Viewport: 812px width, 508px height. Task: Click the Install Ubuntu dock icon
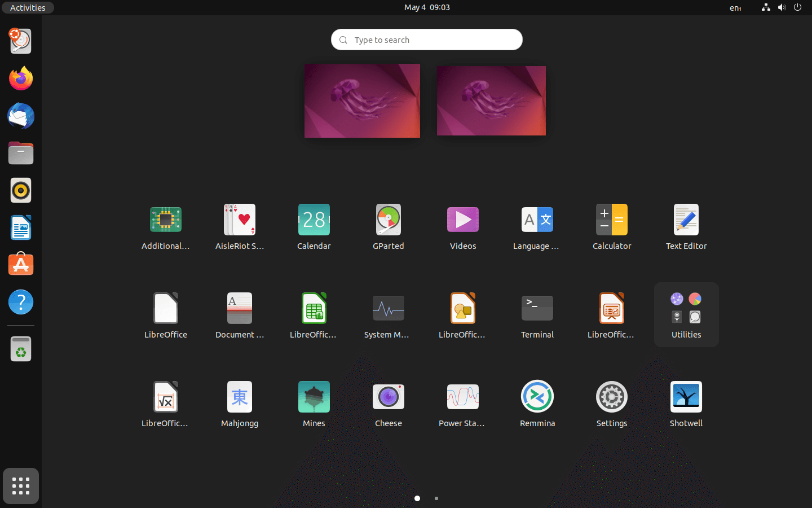[x=21, y=41]
